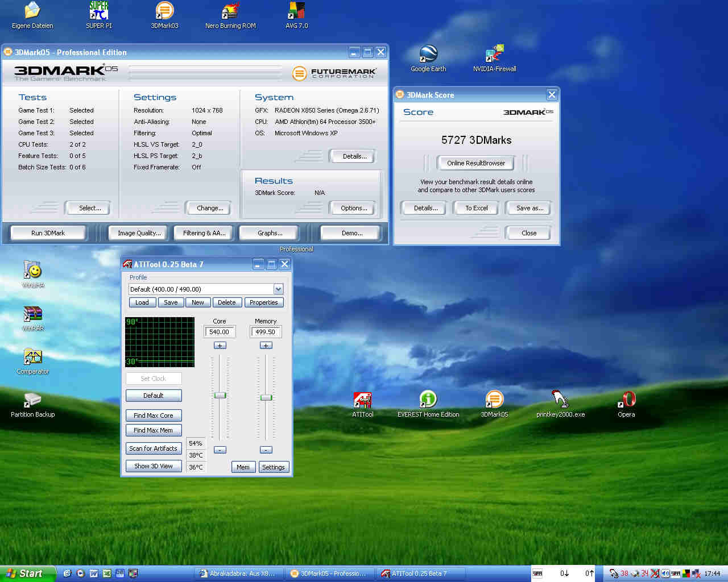Save the ATITool profile
The image size is (728, 582).
pos(171,302)
